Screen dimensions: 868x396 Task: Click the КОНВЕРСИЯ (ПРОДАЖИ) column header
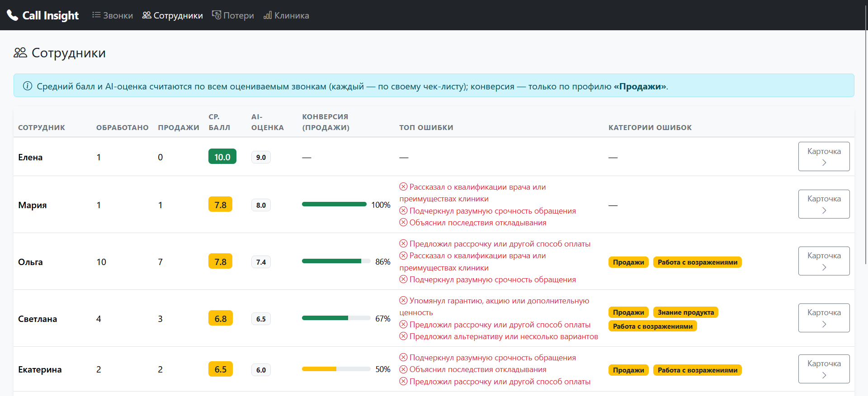click(x=325, y=122)
